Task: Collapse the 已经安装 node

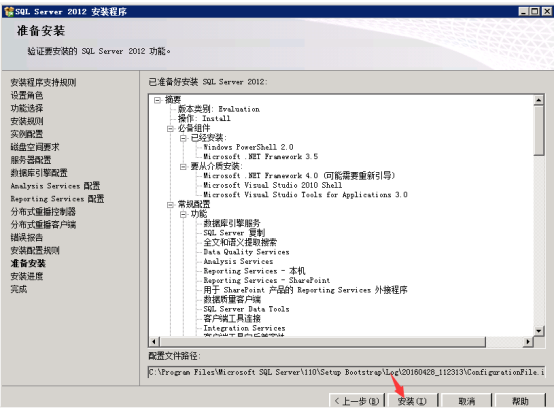Action: pyautogui.click(x=183, y=138)
